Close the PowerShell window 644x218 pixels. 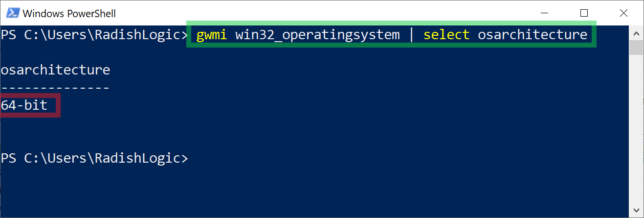(x=623, y=13)
